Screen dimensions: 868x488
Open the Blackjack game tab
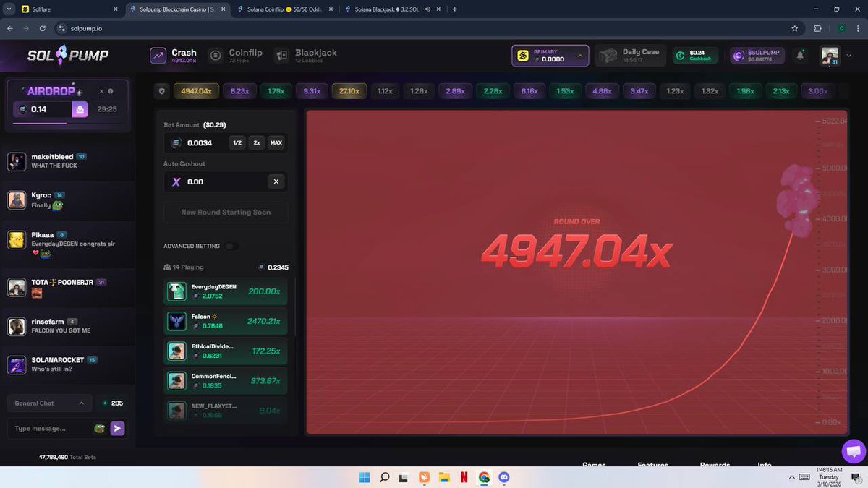[x=306, y=56]
